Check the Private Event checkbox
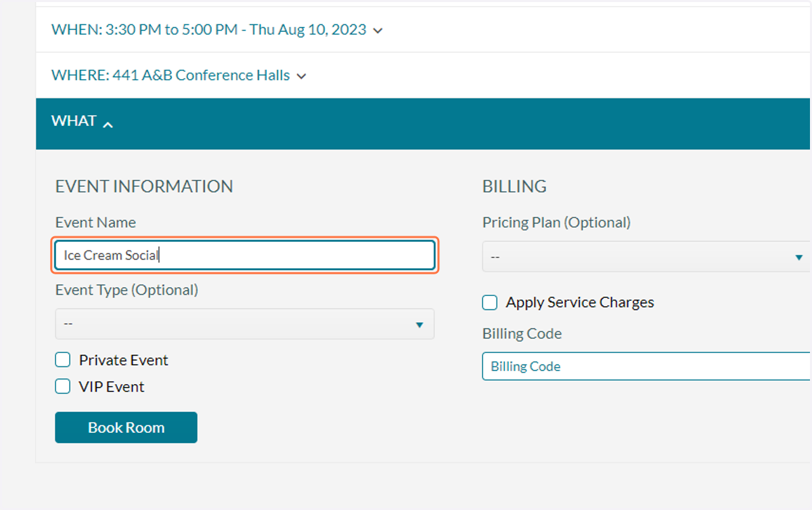The height and width of the screenshot is (510, 812). [x=63, y=360]
